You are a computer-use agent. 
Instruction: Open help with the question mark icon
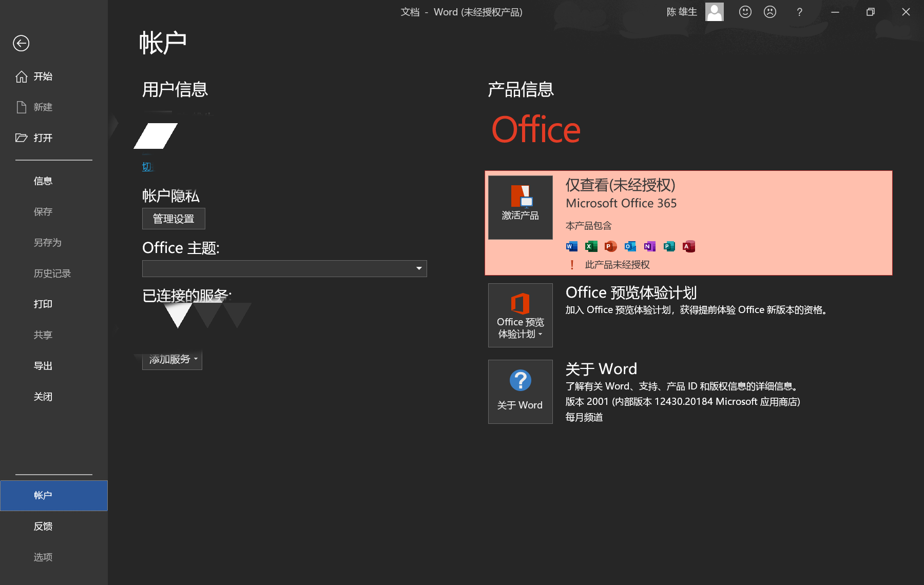(799, 12)
